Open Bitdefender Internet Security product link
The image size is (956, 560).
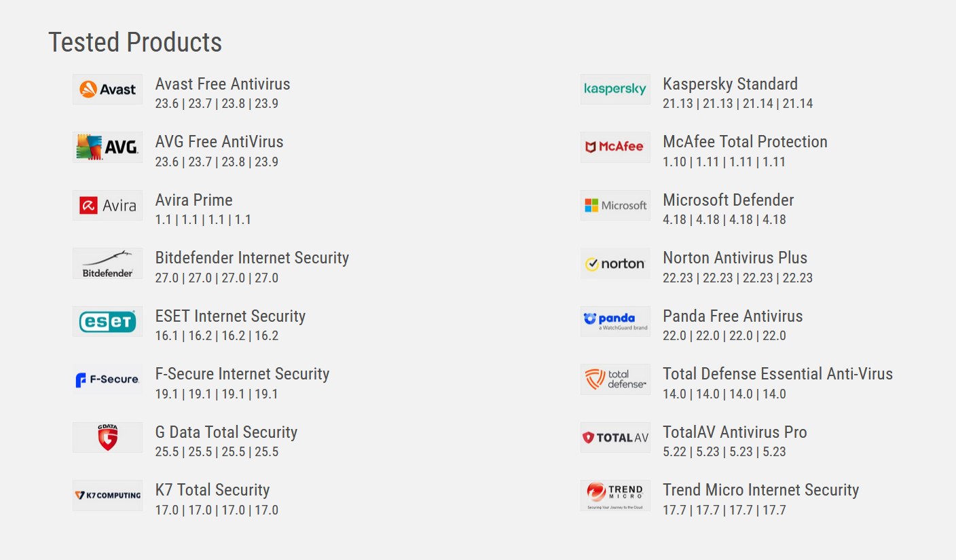coord(252,258)
